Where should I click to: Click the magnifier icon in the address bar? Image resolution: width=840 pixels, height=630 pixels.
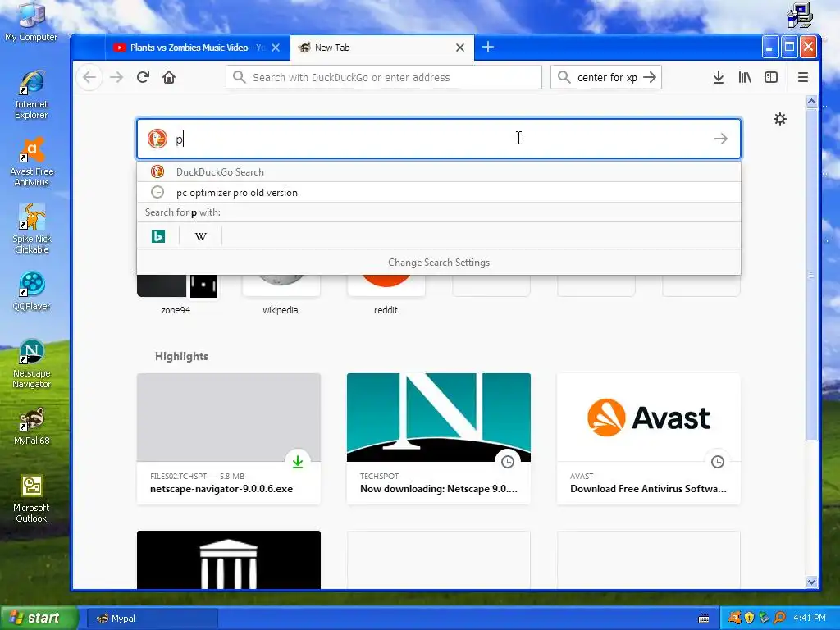[240, 77]
